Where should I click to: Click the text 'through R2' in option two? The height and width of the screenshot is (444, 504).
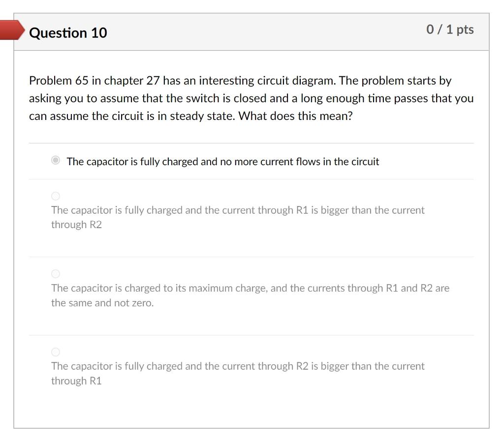(x=76, y=224)
